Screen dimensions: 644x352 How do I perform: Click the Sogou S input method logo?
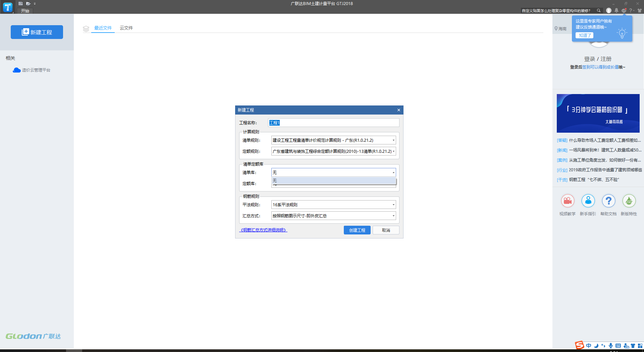579,345
